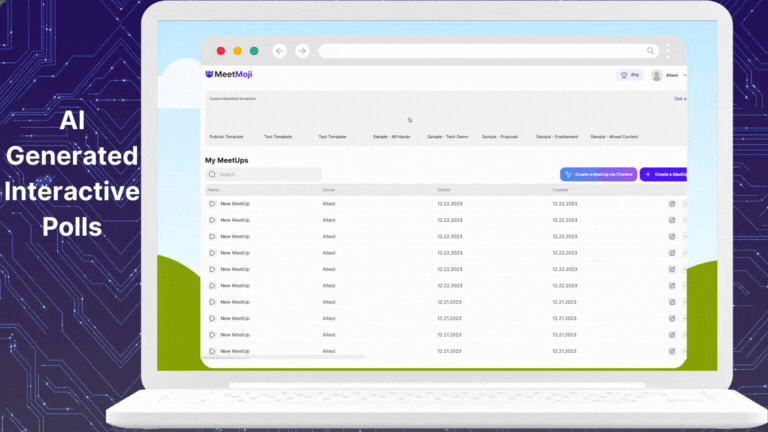Click the Explore MeetMoji templates label
This screenshot has height=432, width=768.
(x=233, y=98)
